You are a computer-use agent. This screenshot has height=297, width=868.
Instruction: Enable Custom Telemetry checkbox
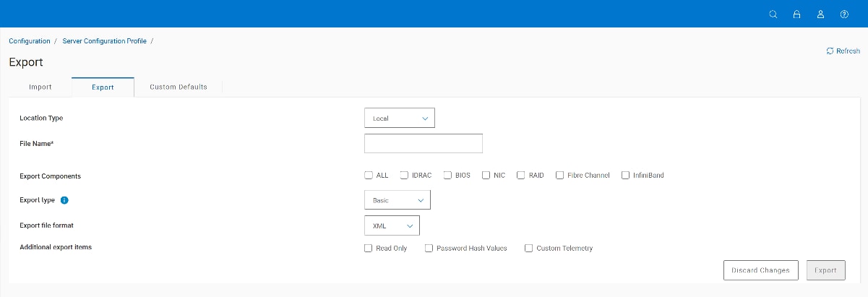click(x=528, y=248)
